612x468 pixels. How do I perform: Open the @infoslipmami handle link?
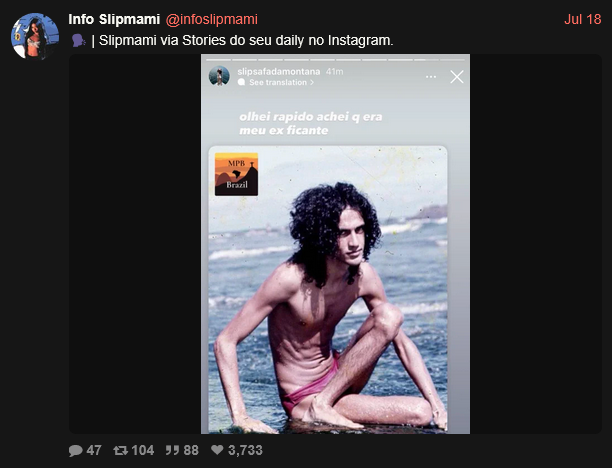coord(212,19)
